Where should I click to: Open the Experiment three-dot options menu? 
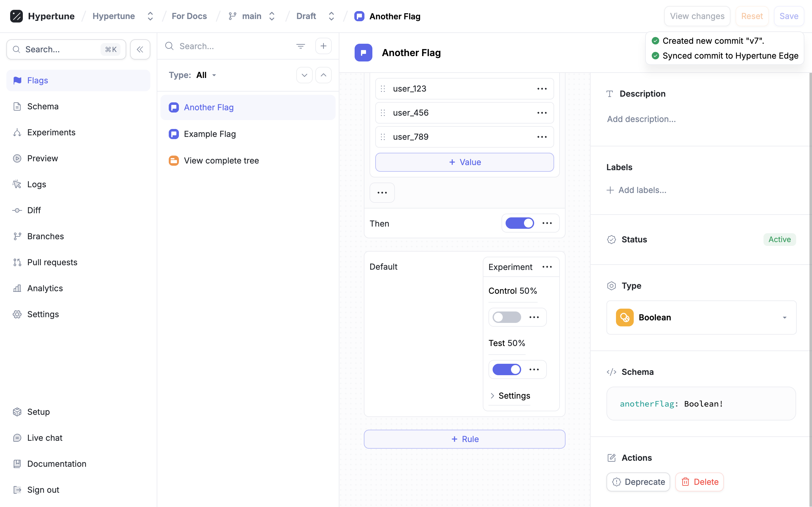coord(547,267)
